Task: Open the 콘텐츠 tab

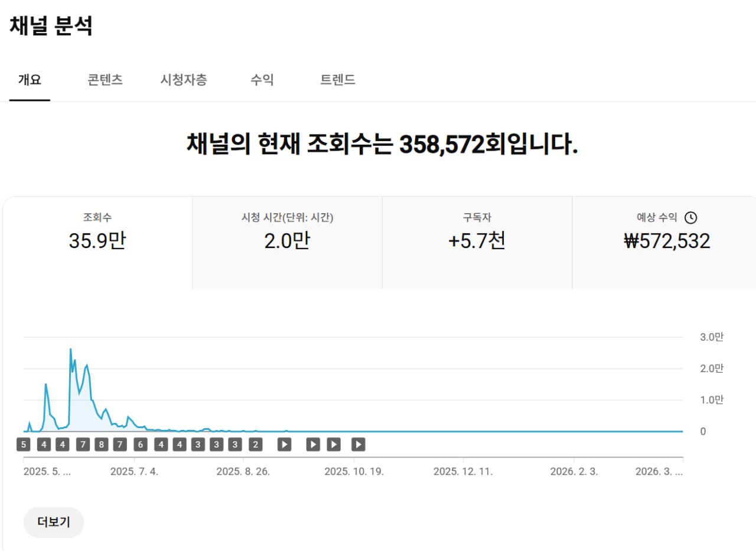Action: click(105, 80)
